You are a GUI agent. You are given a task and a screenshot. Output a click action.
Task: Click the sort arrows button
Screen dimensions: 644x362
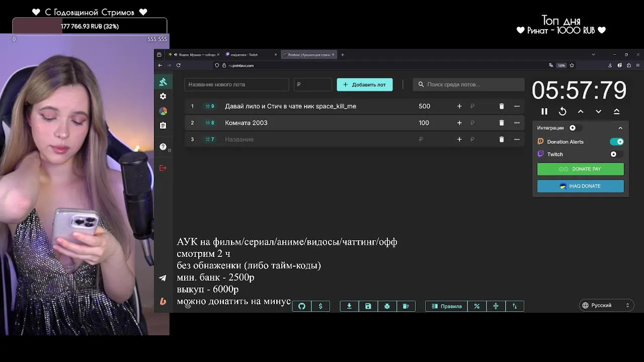[515, 306]
